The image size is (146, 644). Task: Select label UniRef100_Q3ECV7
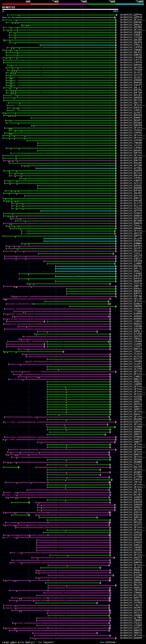pos(131,259)
